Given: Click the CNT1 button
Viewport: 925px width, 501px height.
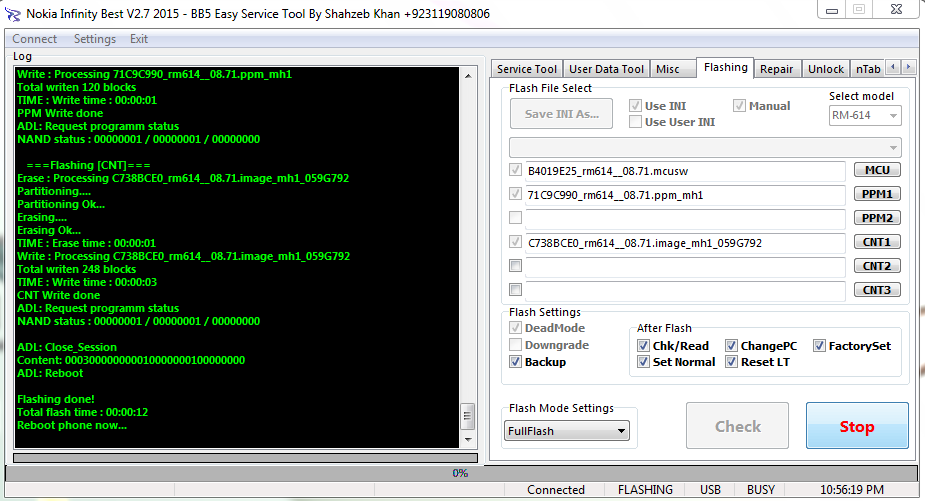Looking at the screenshot, I should [877, 242].
